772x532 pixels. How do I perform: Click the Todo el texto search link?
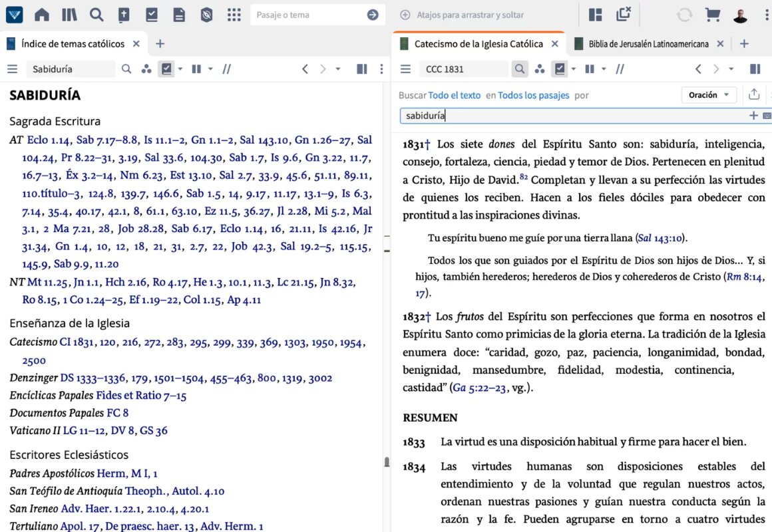tap(455, 96)
